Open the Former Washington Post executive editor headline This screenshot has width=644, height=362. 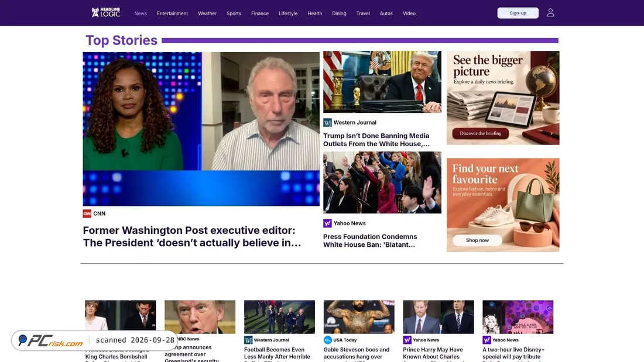click(192, 236)
